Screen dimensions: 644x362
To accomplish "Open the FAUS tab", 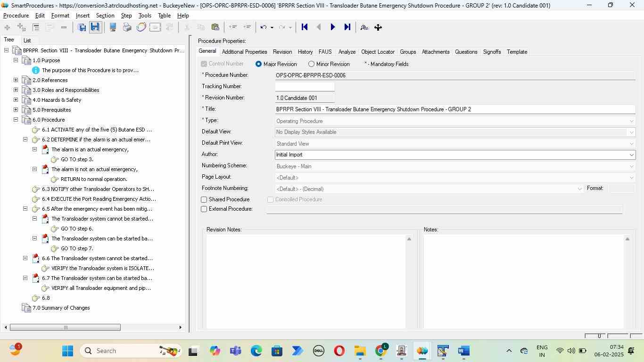I will (x=325, y=52).
